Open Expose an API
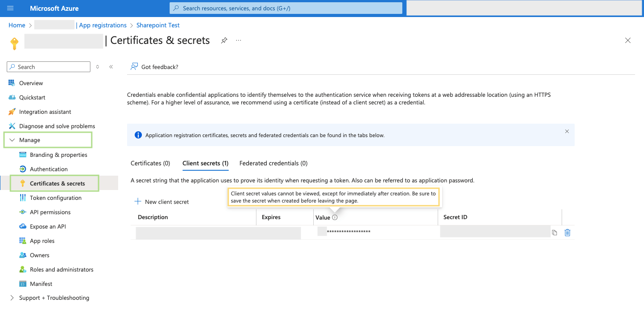Viewport: 644px width, 324px height. click(x=48, y=226)
